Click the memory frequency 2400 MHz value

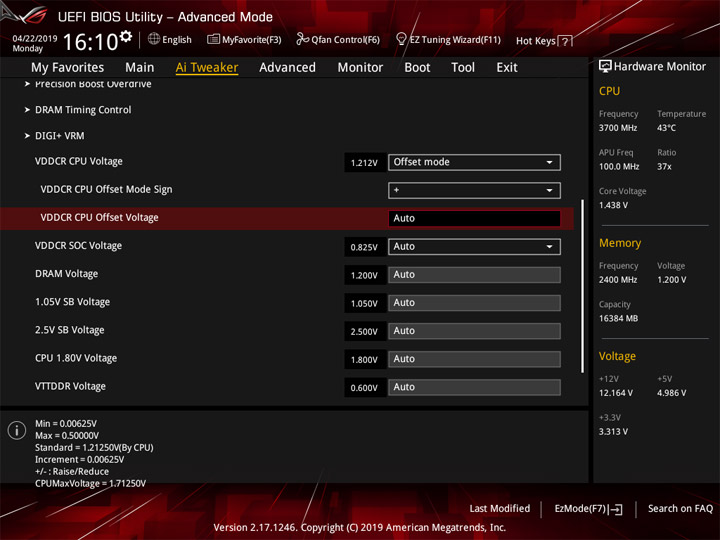618,280
